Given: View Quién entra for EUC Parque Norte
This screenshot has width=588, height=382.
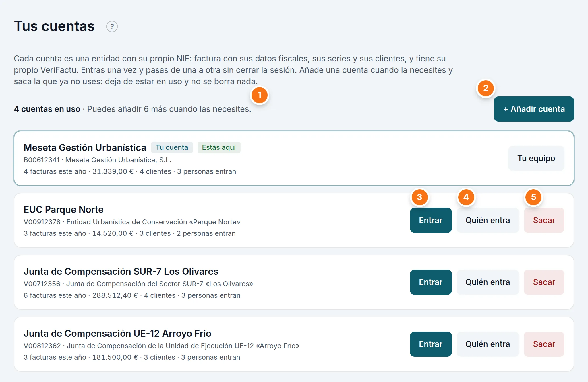Looking at the screenshot, I should point(488,220).
